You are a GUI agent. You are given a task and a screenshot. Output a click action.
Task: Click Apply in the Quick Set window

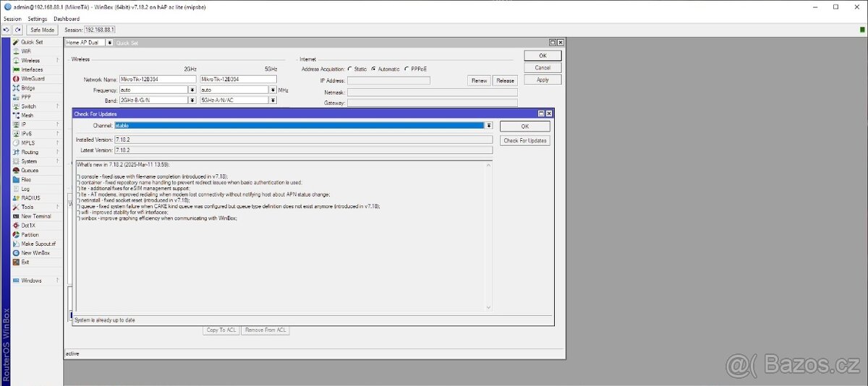pyautogui.click(x=542, y=80)
